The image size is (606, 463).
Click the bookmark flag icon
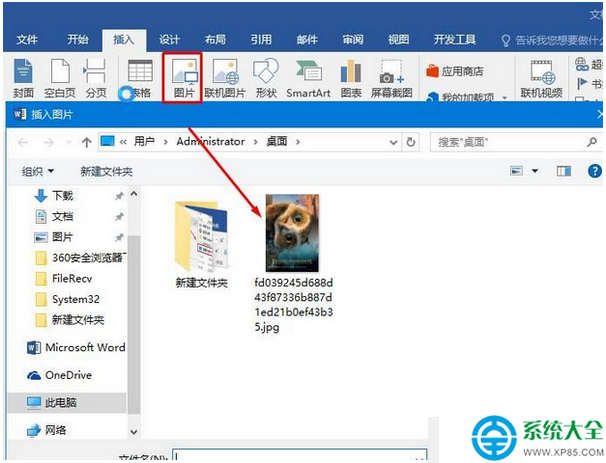pos(582,83)
